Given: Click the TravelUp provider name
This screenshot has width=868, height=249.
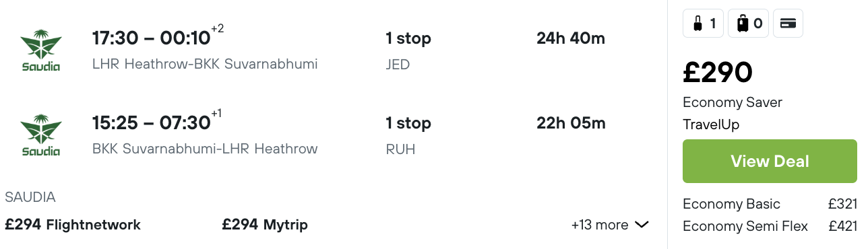Looking at the screenshot, I should point(711,124).
